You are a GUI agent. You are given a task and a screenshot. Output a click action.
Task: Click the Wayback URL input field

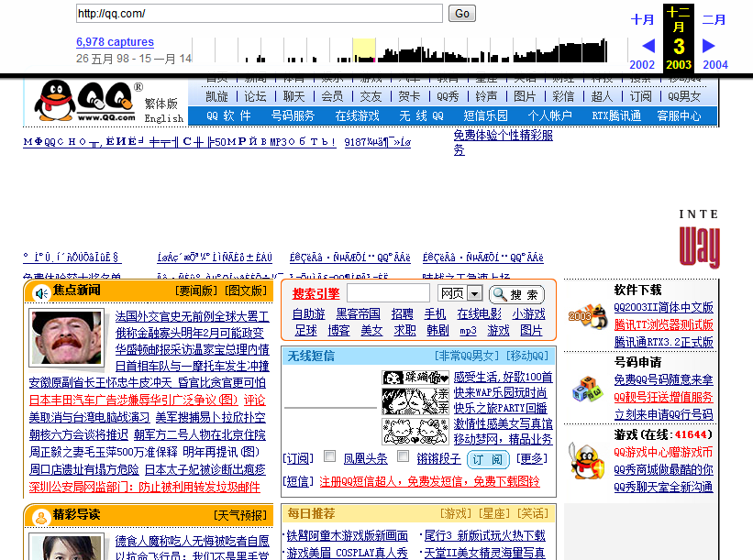260,14
